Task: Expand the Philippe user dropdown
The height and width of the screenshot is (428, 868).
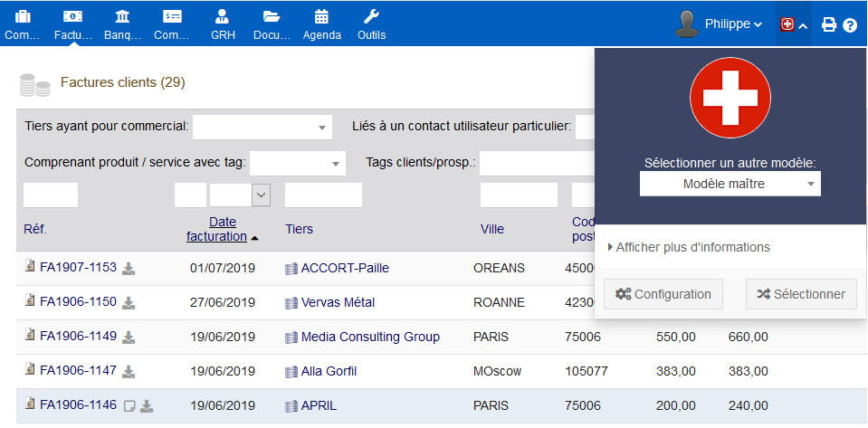Action: (733, 24)
